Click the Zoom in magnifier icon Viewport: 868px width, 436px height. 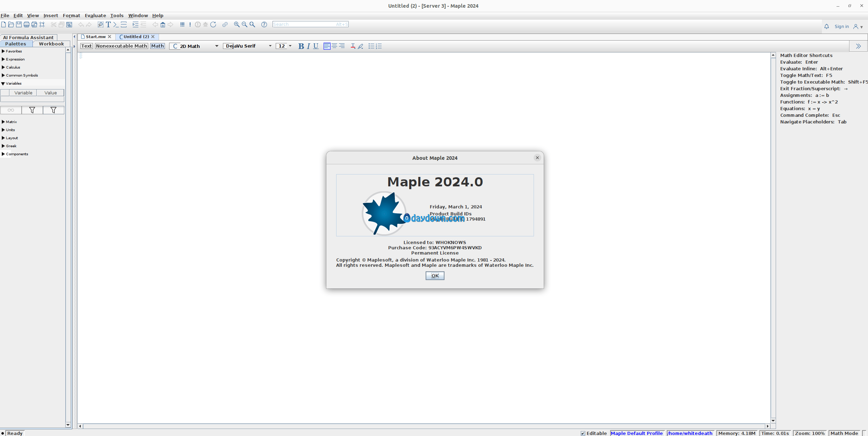[237, 24]
